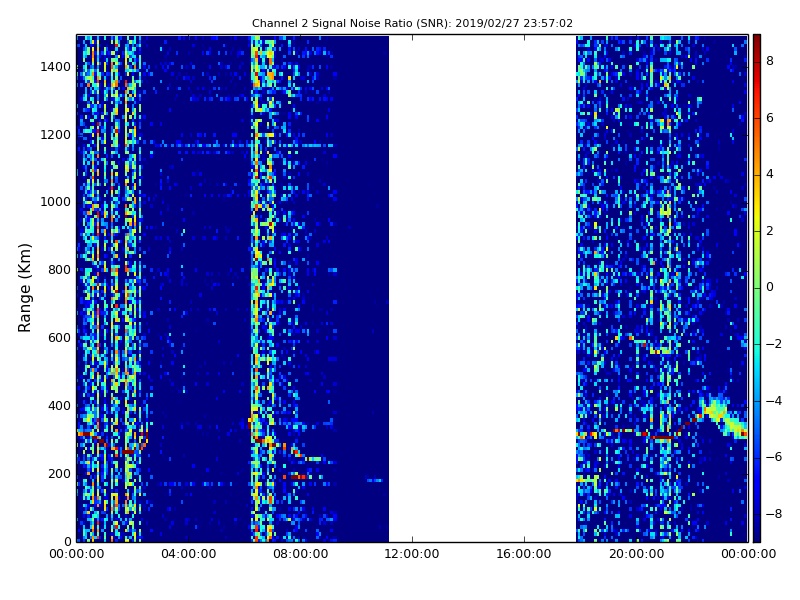Click the colorbar value 2 label
This screenshot has height=600, width=800.
pyautogui.click(x=770, y=231)
